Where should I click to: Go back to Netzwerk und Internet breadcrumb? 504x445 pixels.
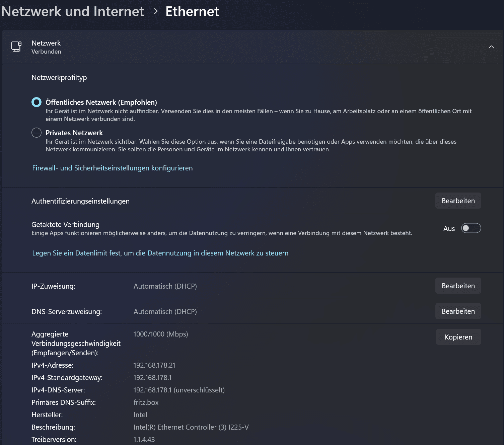pos(73,11)
